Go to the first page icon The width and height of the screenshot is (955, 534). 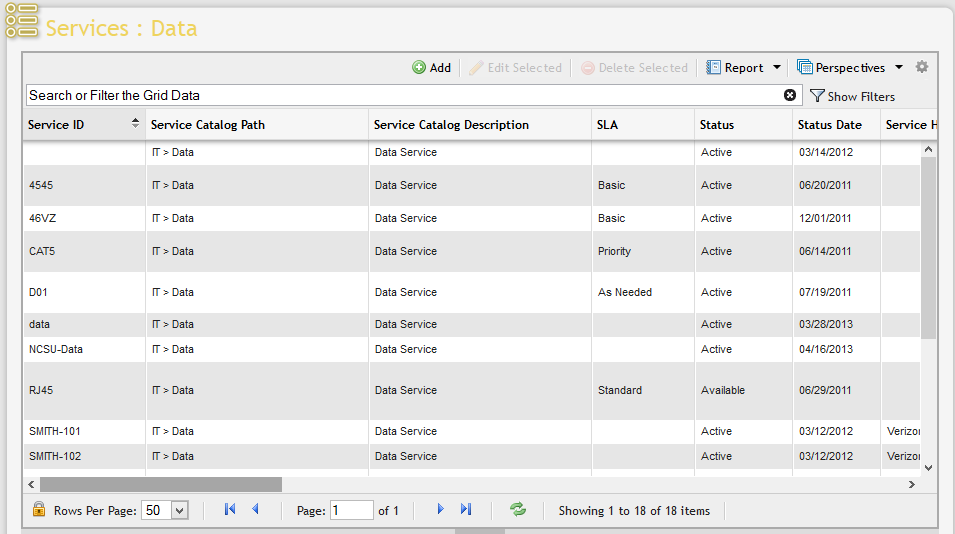[230, 509]
